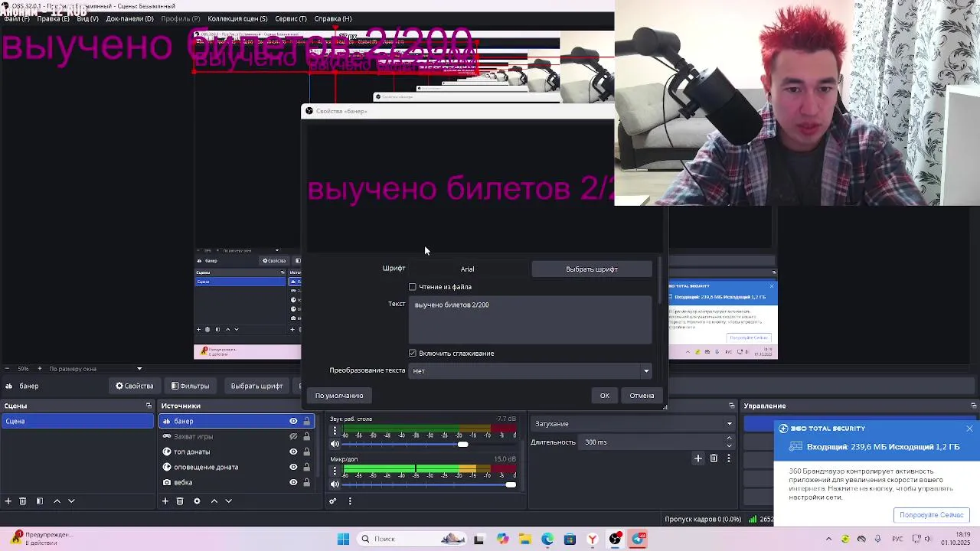
Task: Open the Затухание transition dropdown
Action: point(632,424)
